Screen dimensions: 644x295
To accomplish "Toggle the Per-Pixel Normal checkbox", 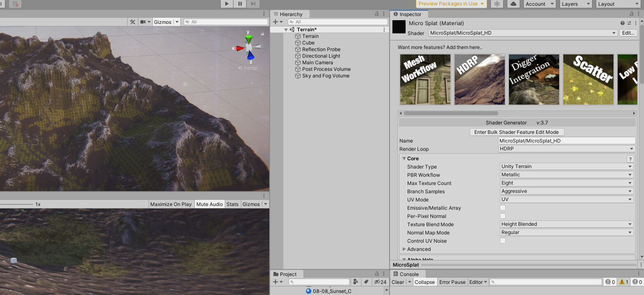I will tap(503, 216).
